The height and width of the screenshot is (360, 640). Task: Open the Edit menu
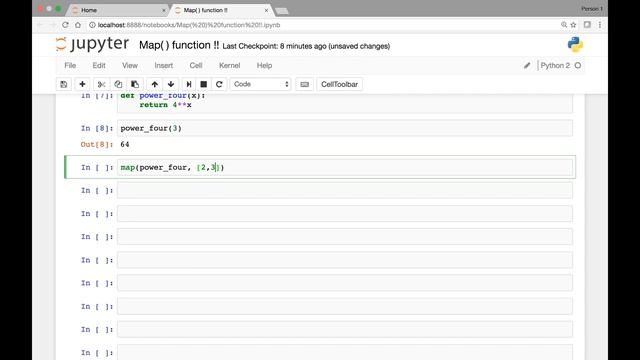[99, 65]
